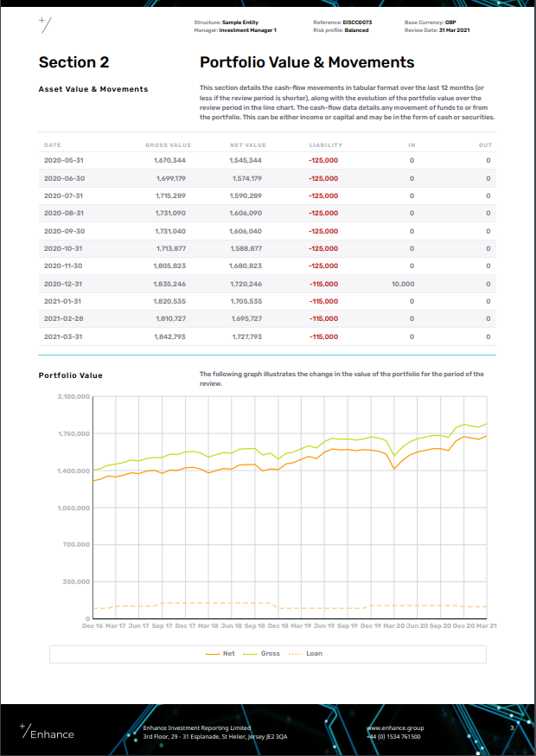The height and width of the screenshot is (756, 536).
Task: Click net value 1,720,246
Action: pos(246,284)
